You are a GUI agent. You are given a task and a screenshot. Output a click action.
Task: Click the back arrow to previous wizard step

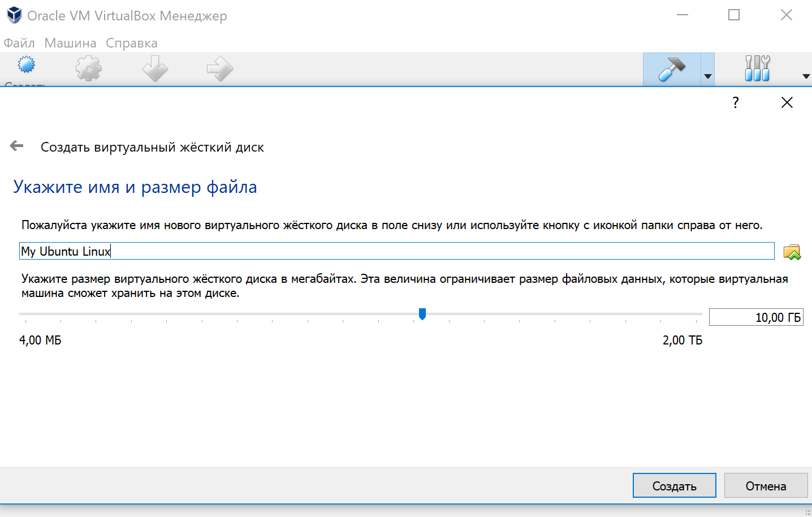16,145
